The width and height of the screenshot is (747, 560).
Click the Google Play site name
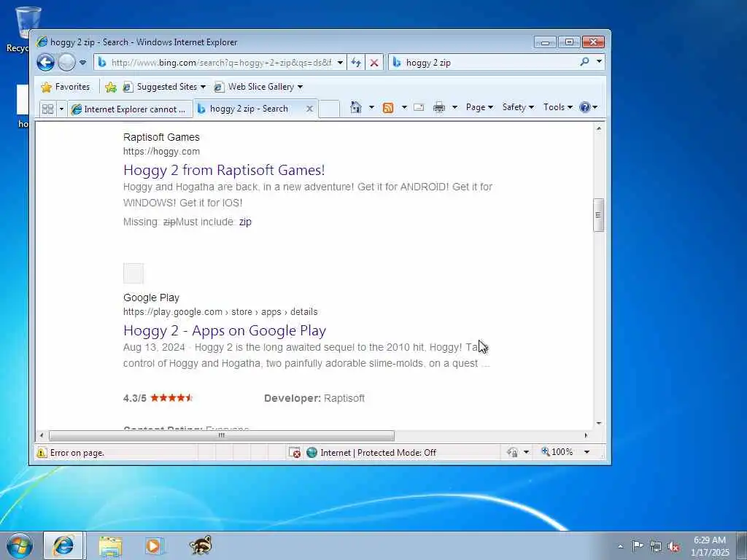pyautogui.click(x=152, y=297)
